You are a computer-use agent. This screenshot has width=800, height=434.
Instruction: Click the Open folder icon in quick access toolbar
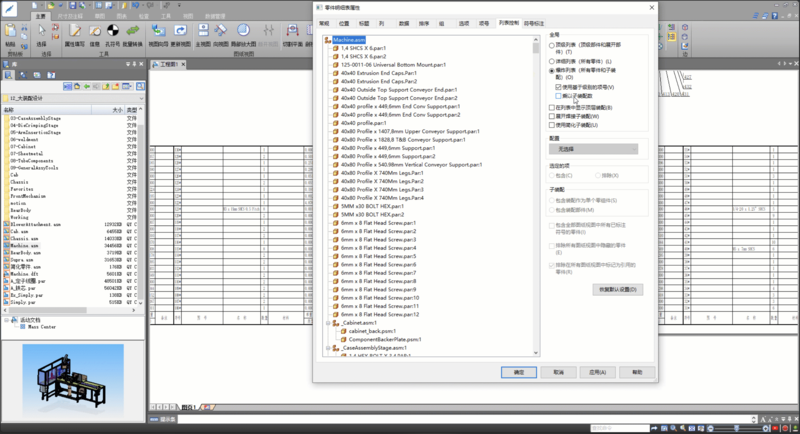[51, 5]
